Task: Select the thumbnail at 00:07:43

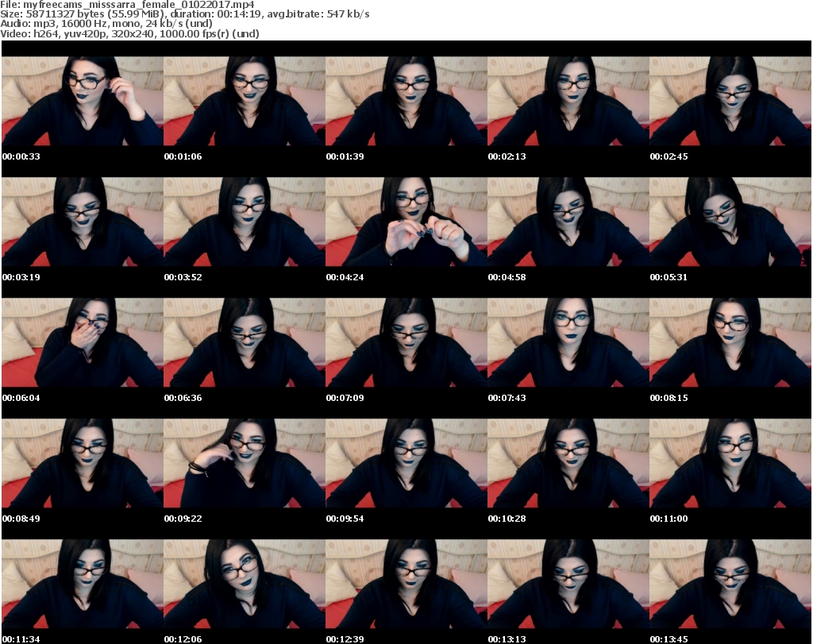Action: click(x=568, y=343)
